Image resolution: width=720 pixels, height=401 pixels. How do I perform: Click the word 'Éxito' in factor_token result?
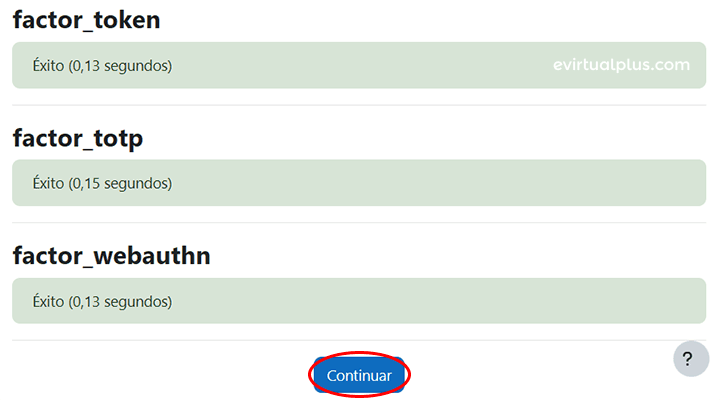pyautogui.click(x=48, y=66)
